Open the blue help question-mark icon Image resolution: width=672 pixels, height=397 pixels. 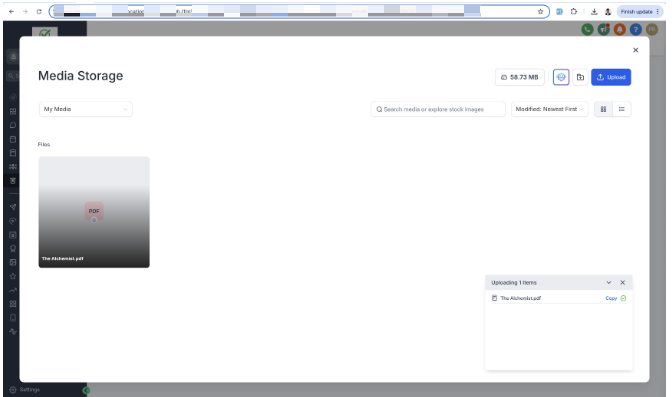click(x=636, y=29)
